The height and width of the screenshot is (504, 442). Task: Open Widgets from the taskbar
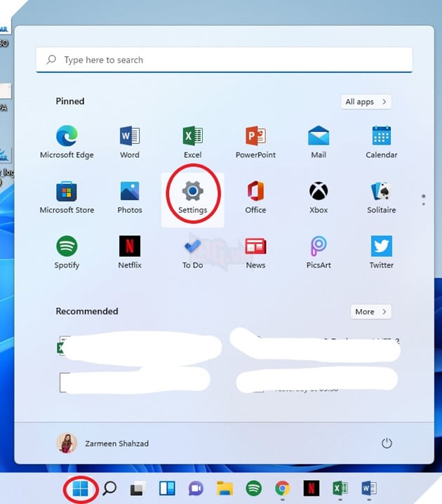pyautogui.click(x=167, y=489)
